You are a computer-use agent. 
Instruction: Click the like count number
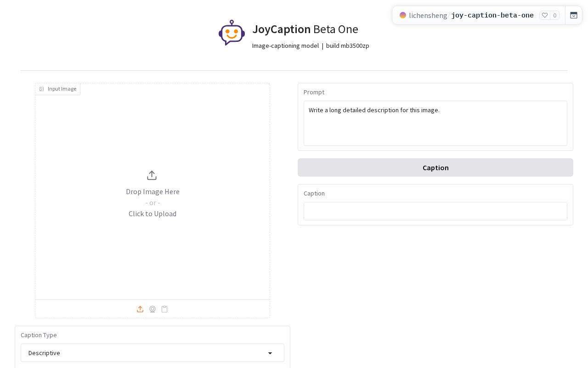click(x=555, y=15)
